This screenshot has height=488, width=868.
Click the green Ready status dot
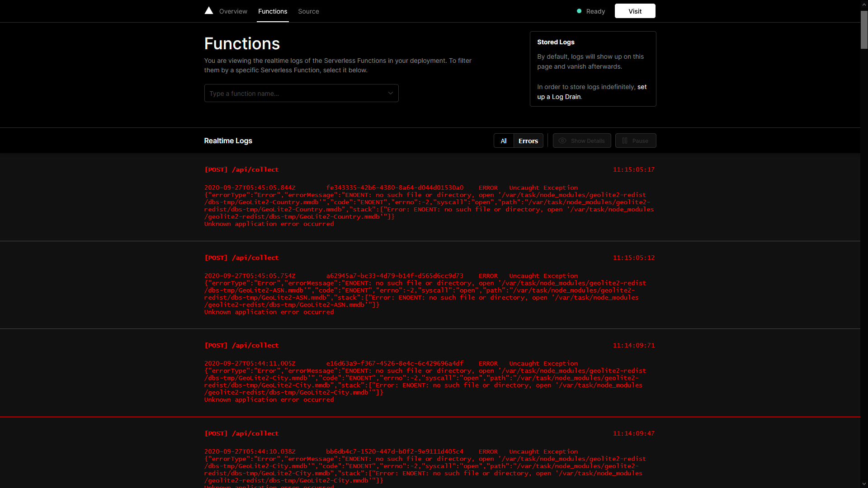pos(579,11)
